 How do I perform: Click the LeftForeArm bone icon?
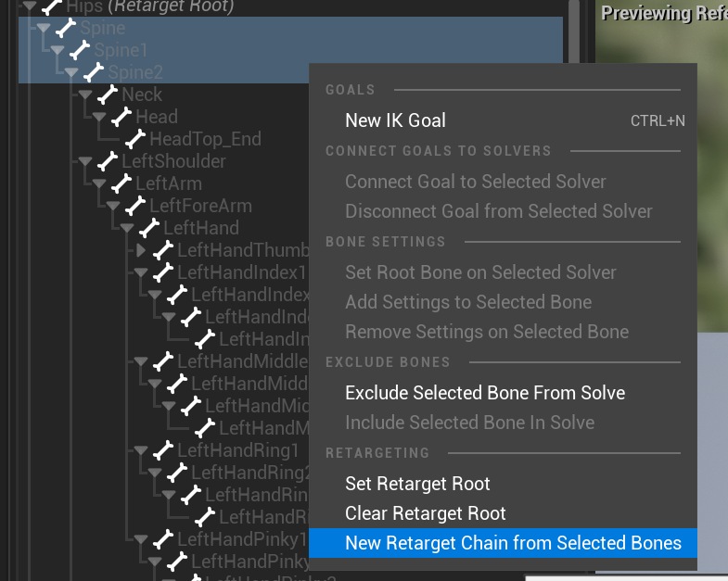(135, 206)
